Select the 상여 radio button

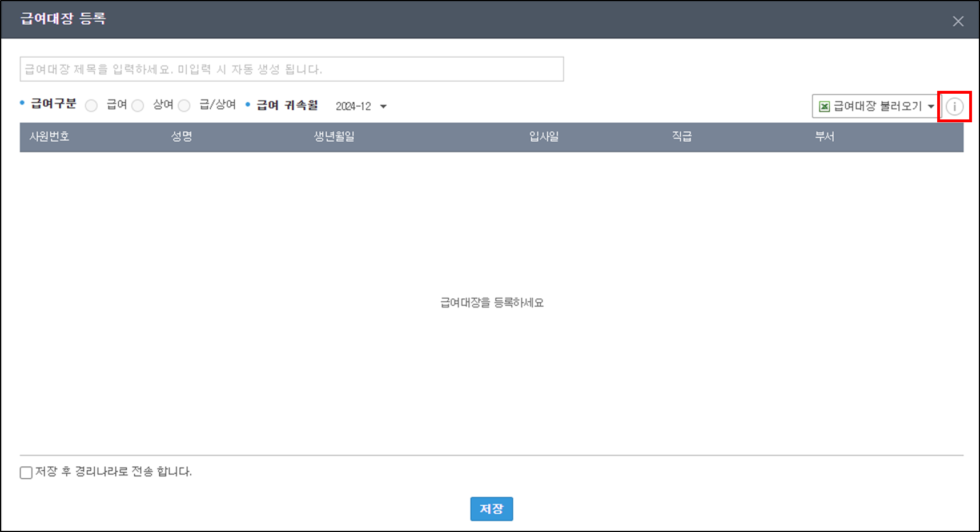138,106
